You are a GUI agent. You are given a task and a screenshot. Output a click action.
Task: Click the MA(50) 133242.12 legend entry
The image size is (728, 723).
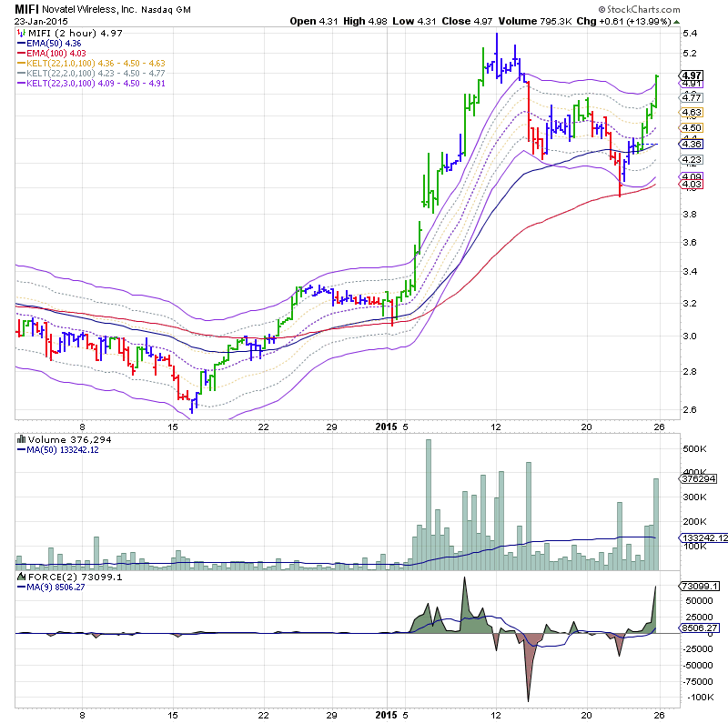[x=63, y=449]
